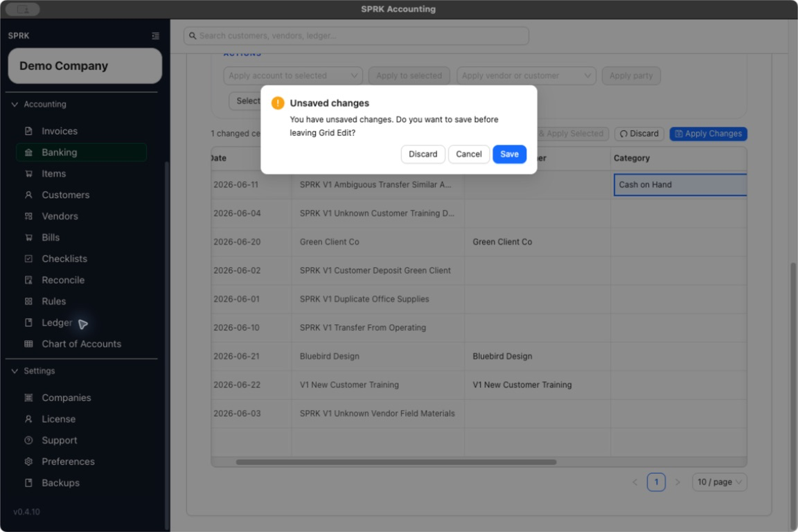798x532 pixels.
Task: Click the Checklists checkmark icon
Action: click(x=28, y=258)
